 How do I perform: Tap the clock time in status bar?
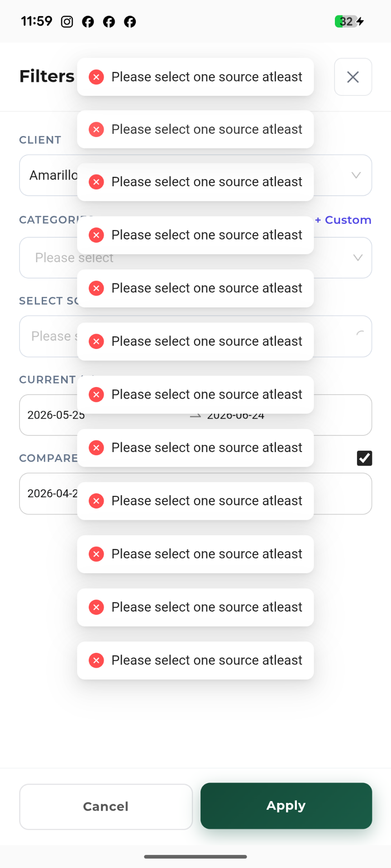pos(37,21)
